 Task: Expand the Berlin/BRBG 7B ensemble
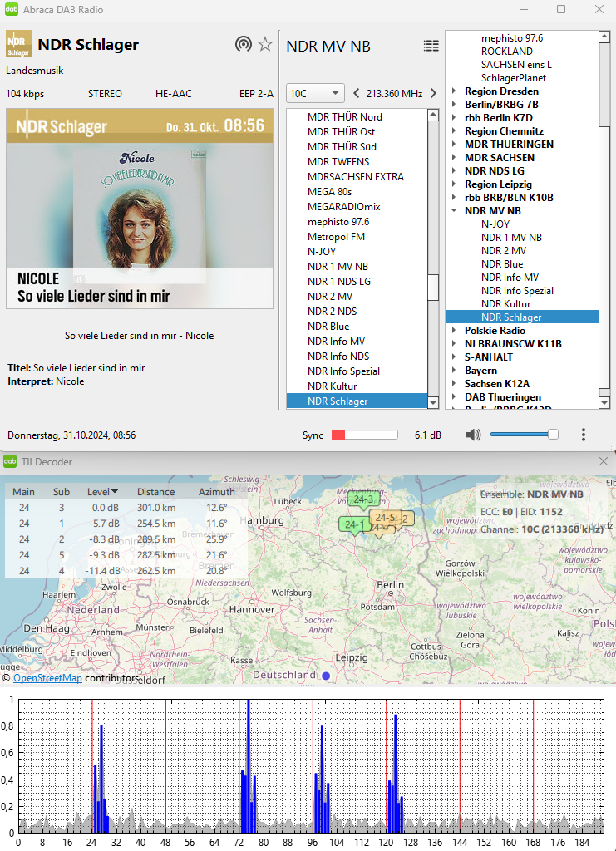[x=454, y=104]
